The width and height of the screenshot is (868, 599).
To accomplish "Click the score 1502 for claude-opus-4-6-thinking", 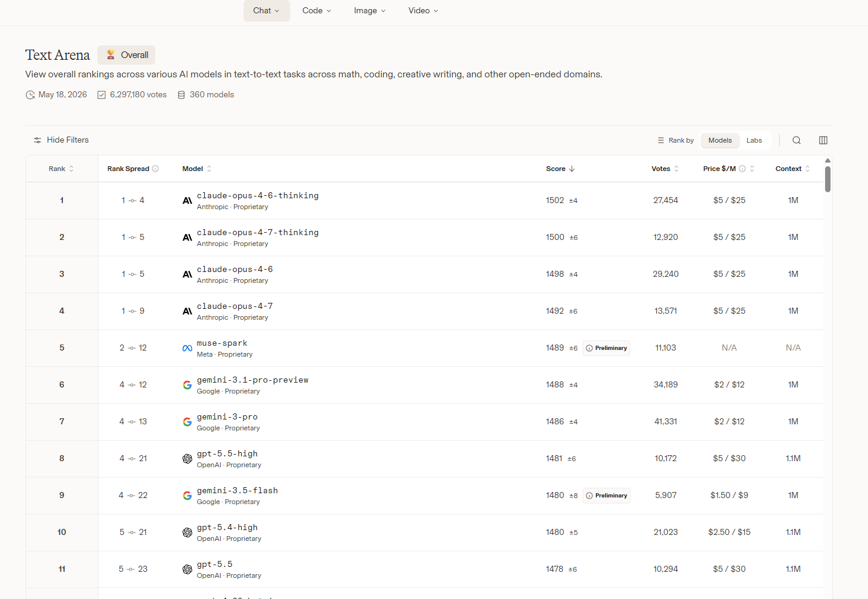I will [x=555, y=201].
